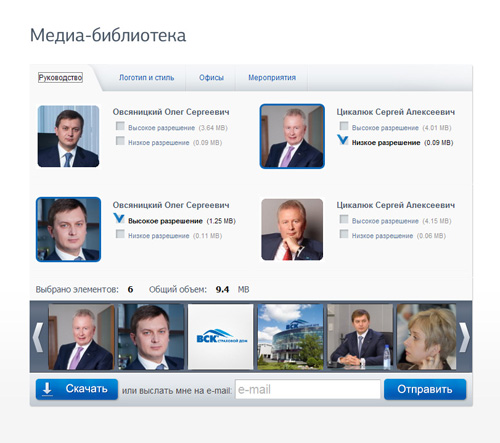The width and height of the screenshot is (500, 443).
Task: Click the Отправить button
Action: [425, 389]
